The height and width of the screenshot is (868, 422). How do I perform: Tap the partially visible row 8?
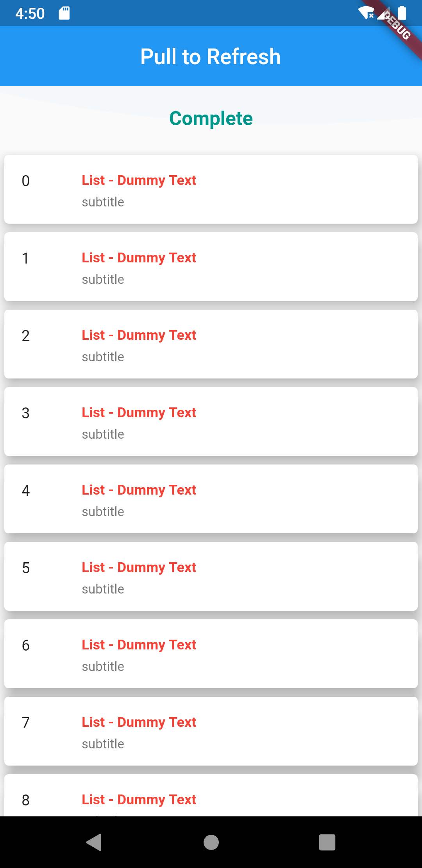click(x=139, y=799)
